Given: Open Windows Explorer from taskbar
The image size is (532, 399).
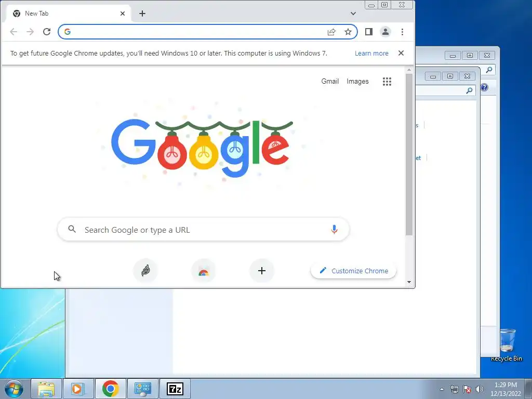Looking at the screenshot, I should point(46,389).
